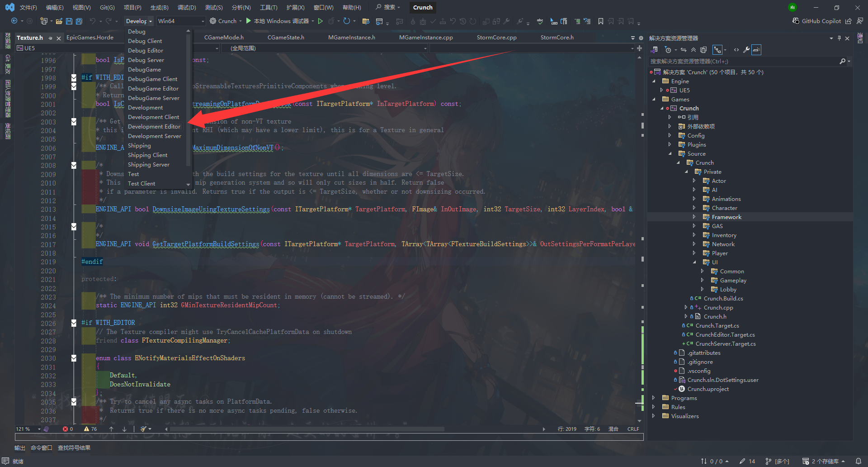Click Collapse All in Solution Explorer toolbar

point(693,50)
